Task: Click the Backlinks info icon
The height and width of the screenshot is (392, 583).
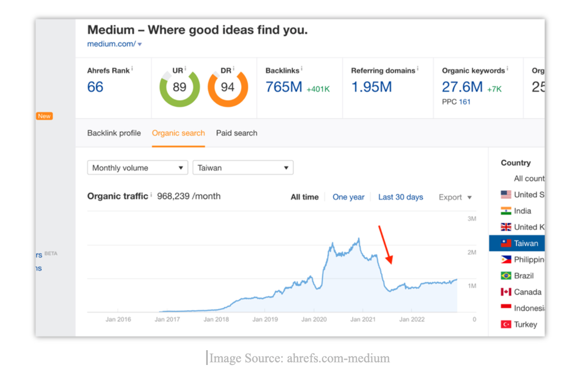Action: 302,69
